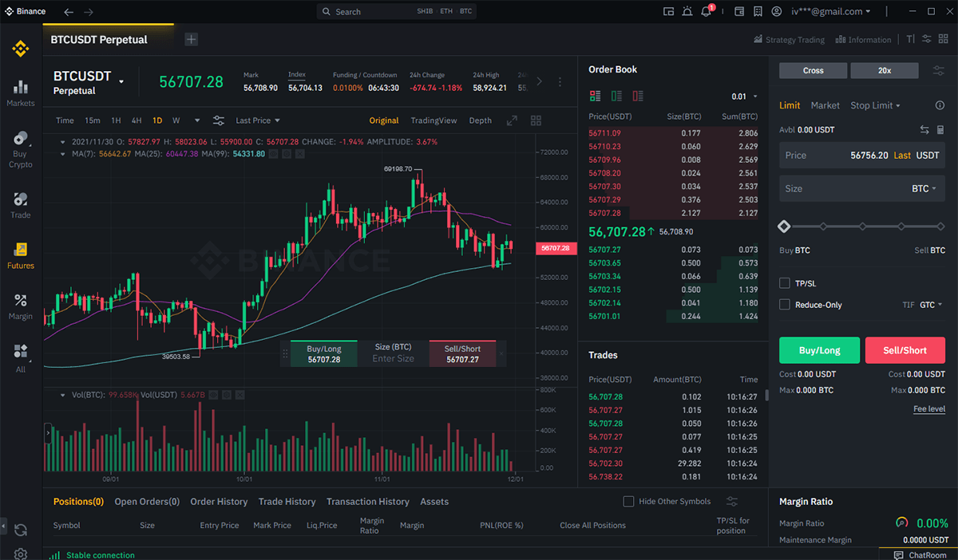Click the green Buy/Long button
Screen dimensions: 958x560
819,350
